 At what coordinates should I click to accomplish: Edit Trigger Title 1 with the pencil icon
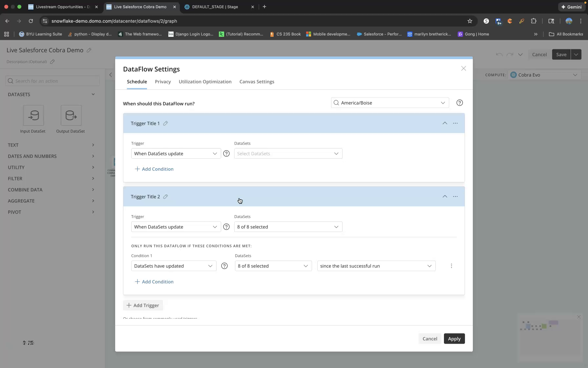166,123
